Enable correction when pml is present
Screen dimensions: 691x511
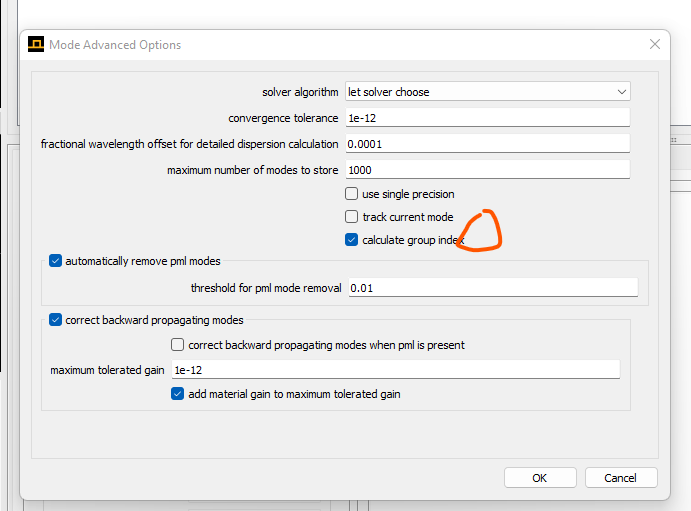pos(177,344)
